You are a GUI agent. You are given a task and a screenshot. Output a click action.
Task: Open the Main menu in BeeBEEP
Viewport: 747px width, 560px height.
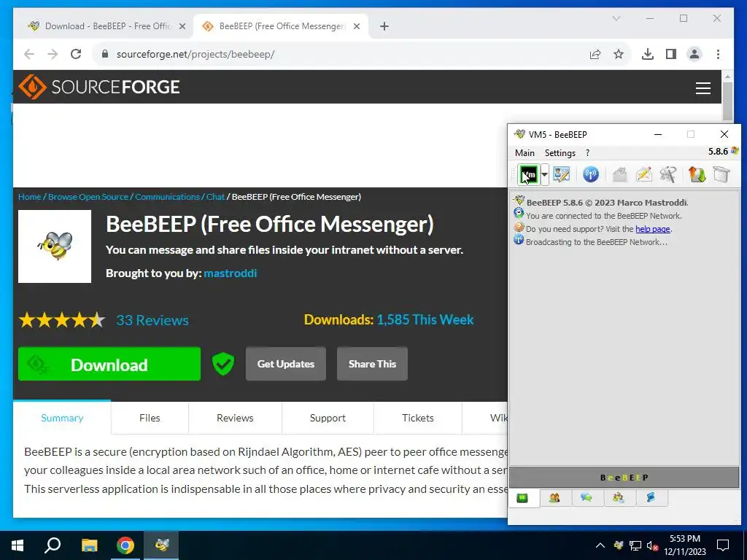point(525,153)
